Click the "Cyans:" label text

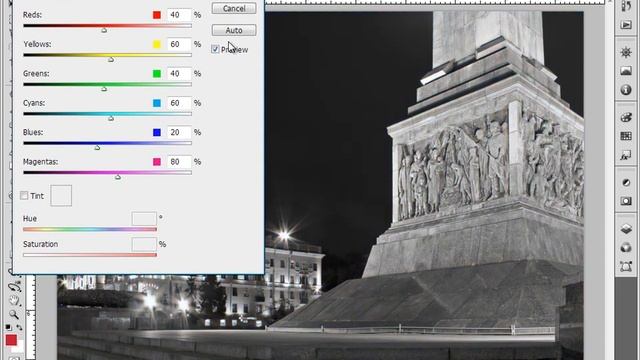(34, 103)
